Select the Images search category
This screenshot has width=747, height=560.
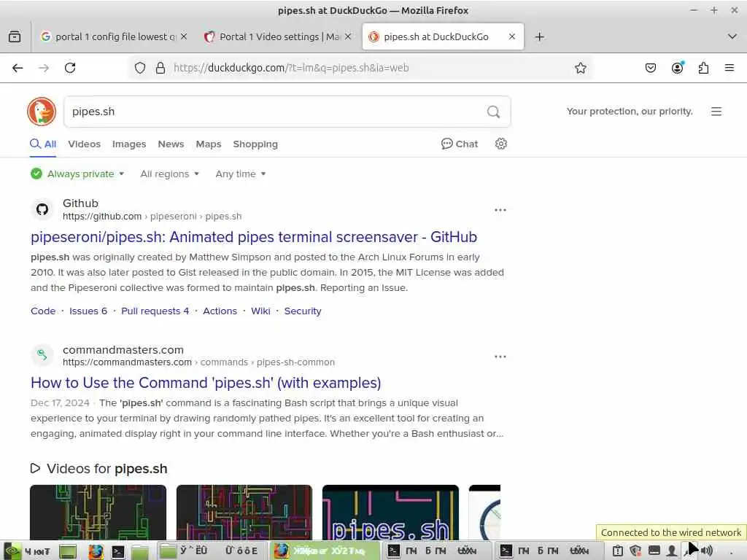tap(129, 144)
